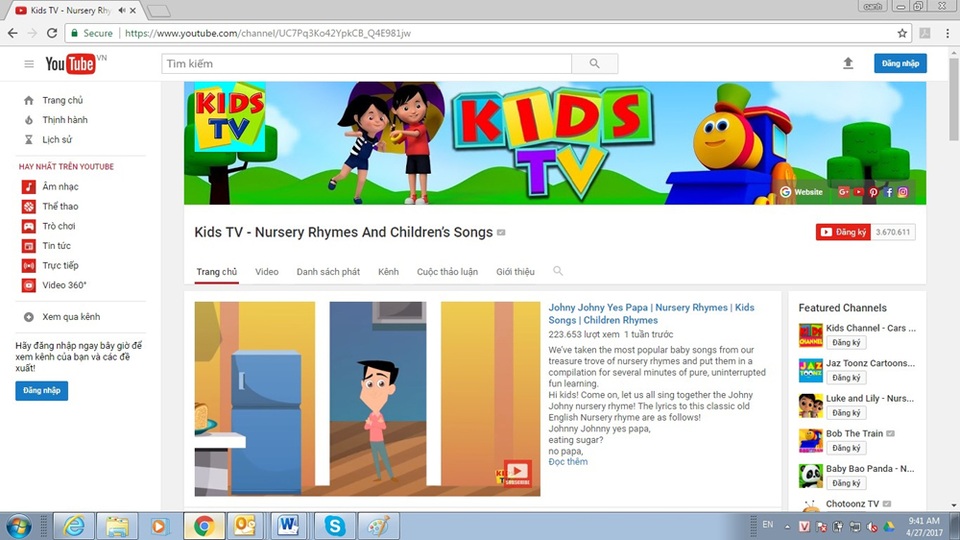Screen dimensions: 960x540
Task: Open Danh sách phát tab
Action: coord(328,272)
